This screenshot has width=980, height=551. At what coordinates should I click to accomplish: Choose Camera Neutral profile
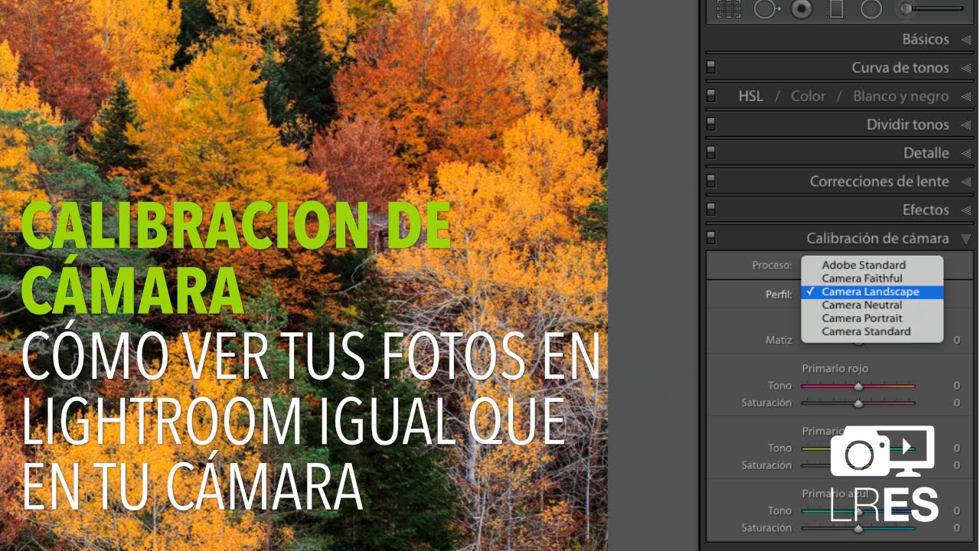click(872, 305)
